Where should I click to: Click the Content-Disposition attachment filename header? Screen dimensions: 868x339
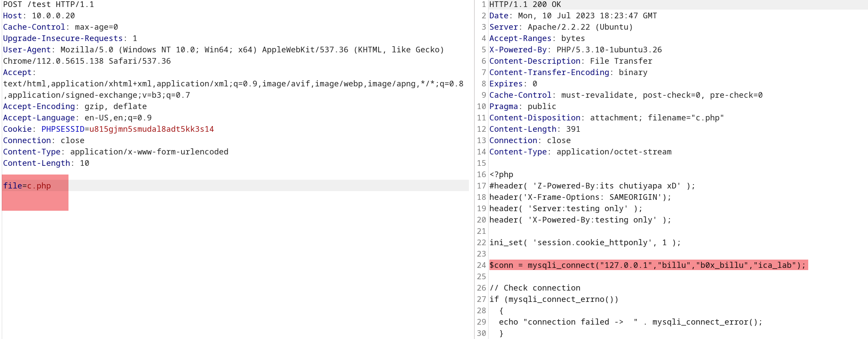[x=607, y=118]
